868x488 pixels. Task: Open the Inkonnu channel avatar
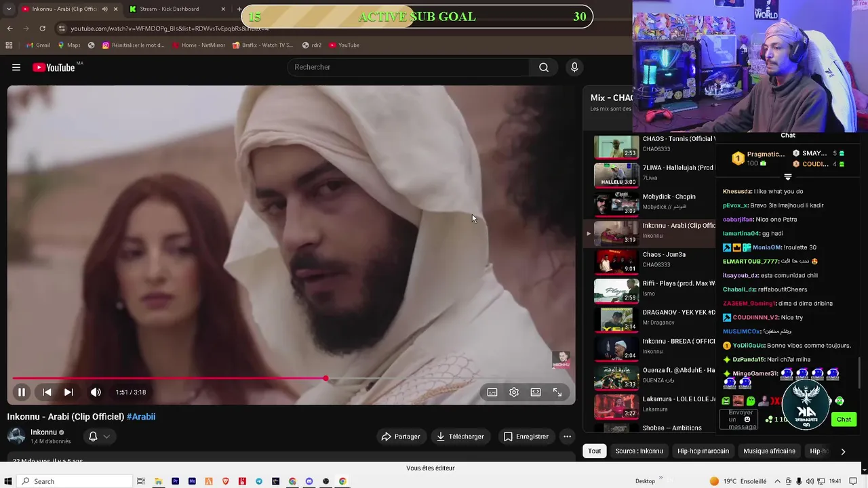pyautogui.click(x=16, y=436)
